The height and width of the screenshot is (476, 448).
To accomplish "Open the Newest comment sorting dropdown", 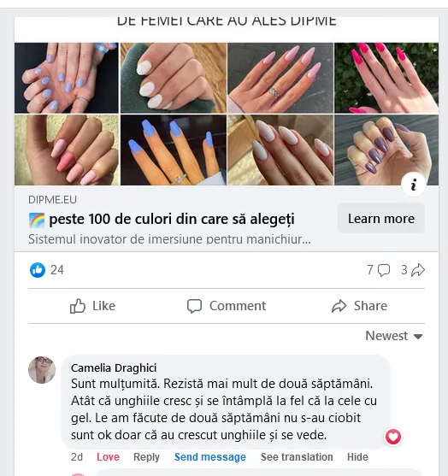I will 394,336.
